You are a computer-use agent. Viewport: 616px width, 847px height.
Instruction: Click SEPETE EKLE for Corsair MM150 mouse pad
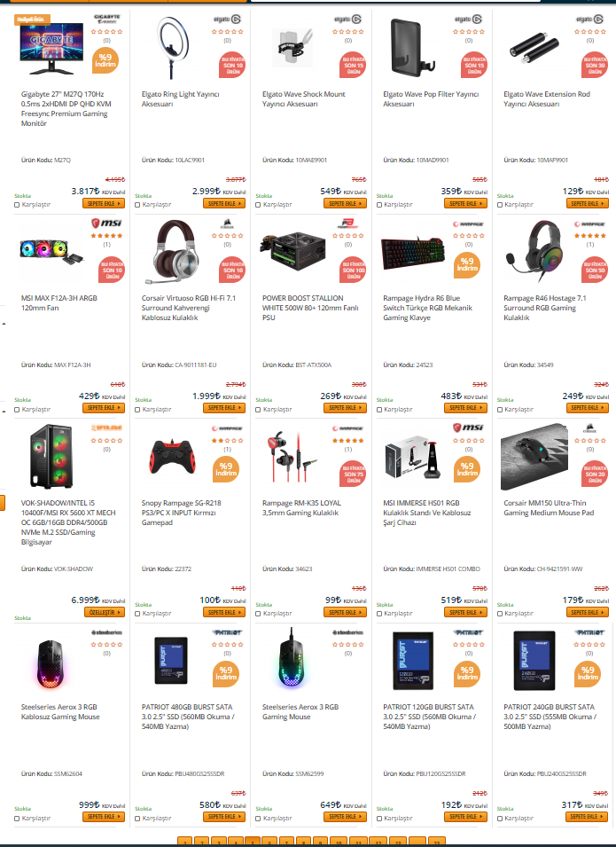click(x=588, y=613)
